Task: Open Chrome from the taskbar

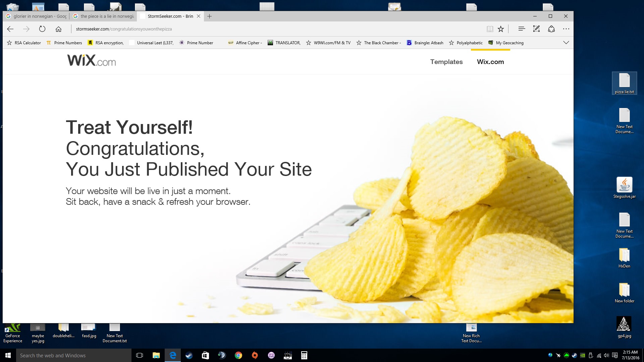Action: (x=238, y=355)
